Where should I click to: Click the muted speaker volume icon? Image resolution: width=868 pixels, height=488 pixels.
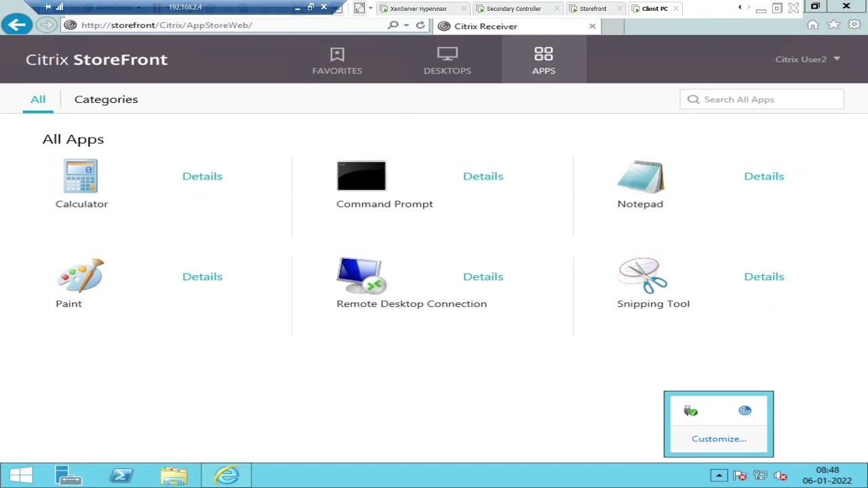click(781, 476)
